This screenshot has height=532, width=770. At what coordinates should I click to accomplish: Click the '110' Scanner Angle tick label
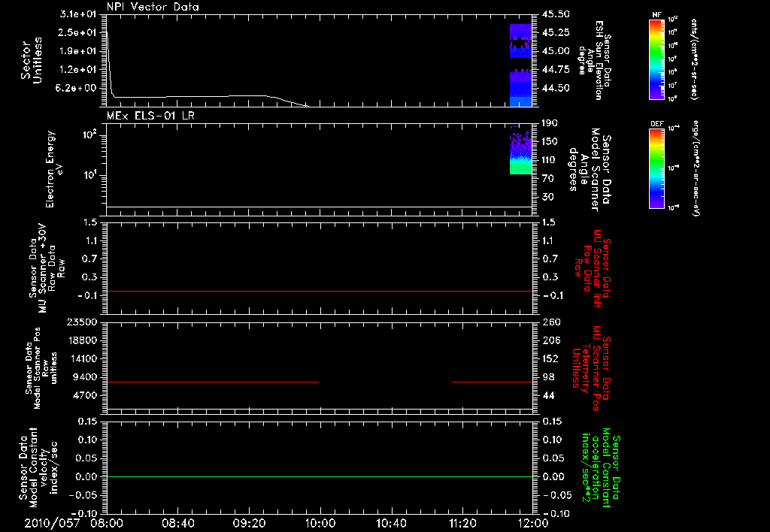[550, 160]
